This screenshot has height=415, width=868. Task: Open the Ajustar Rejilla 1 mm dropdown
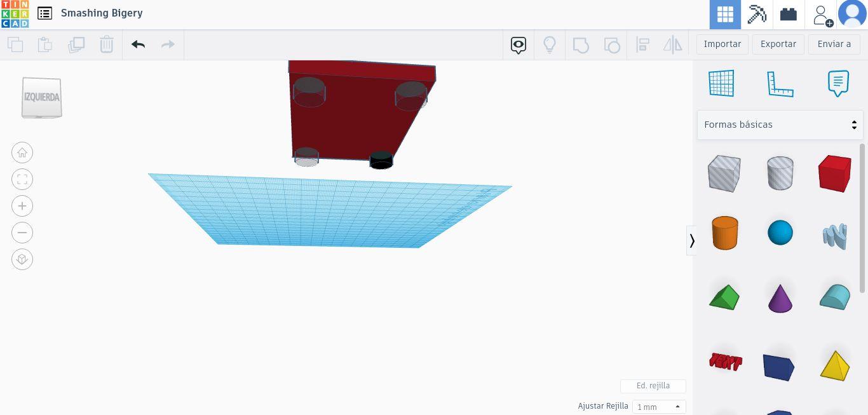(659, 407)
